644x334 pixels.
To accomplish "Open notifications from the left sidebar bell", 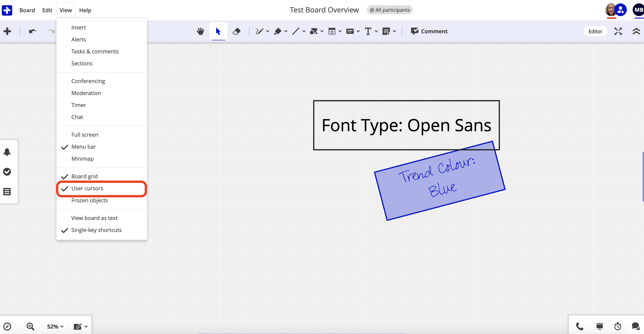I will (7, 152).
